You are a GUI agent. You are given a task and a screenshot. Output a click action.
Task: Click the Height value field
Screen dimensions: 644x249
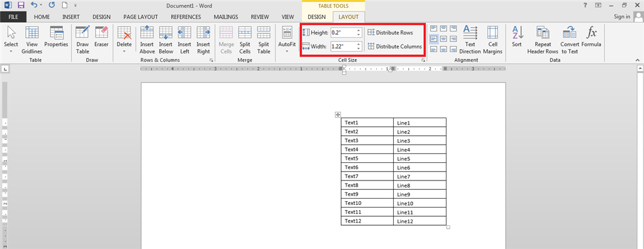click(343, 33)
